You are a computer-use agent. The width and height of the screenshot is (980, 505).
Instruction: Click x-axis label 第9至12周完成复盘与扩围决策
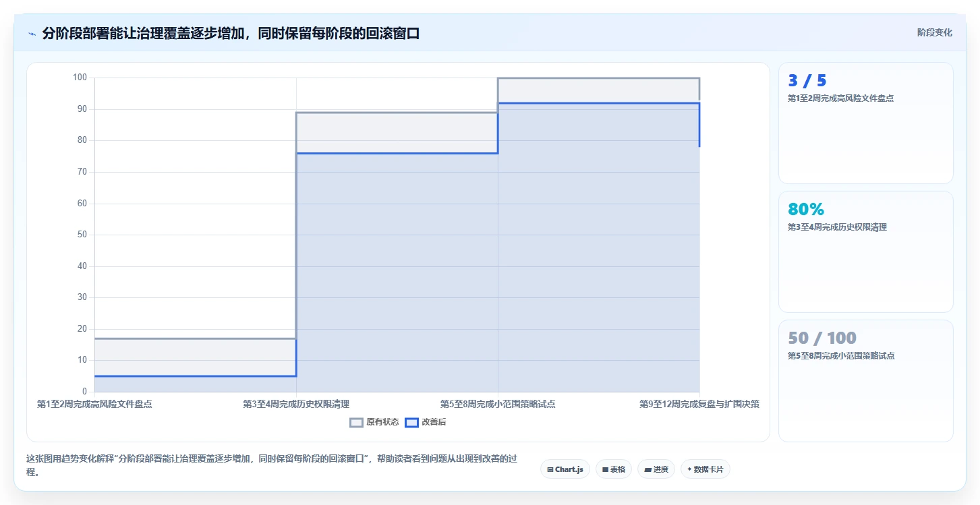click(x=699, y=404)
